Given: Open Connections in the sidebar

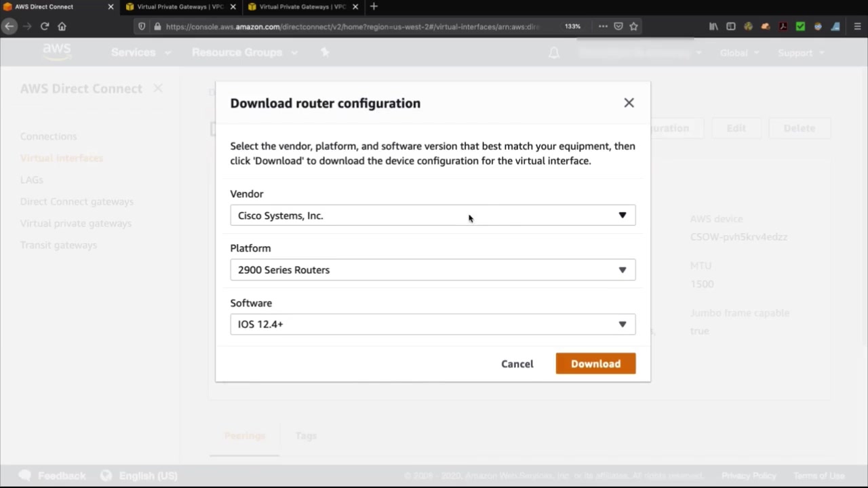Looking at the screenshot, I should (49, 136).
